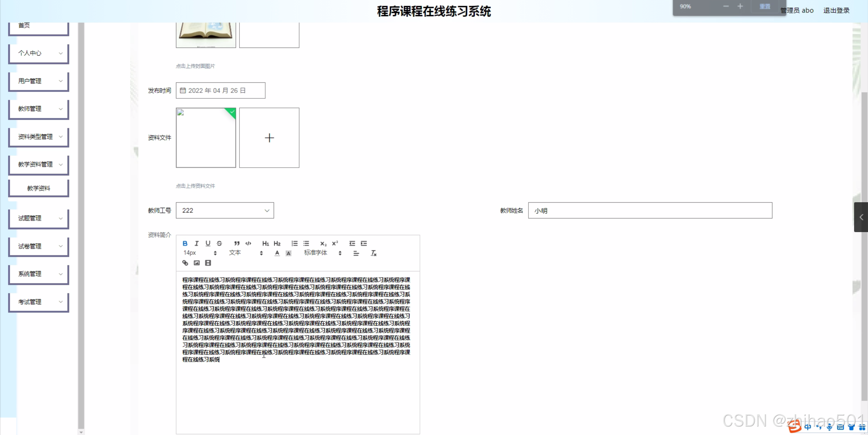
Task: Insert a code block
Action: (x=248, y=243)
